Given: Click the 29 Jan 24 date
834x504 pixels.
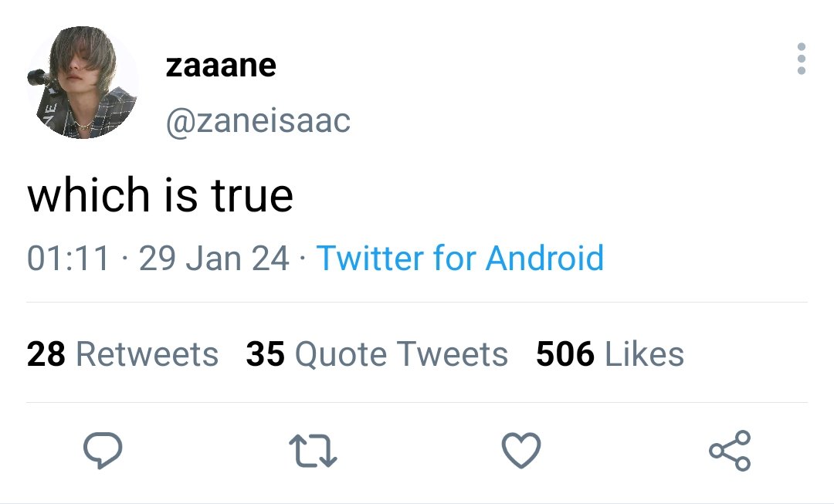Looking at the screenshot, I should tap(215, 258).
